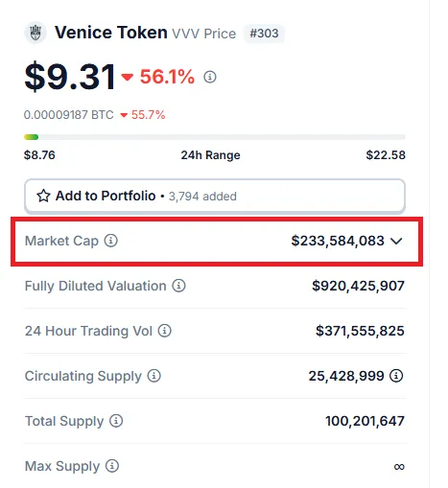The height and width of the screenshot is (488, 448).
Task: Open info icon beside 56.1% price change
Action: [210, 77]
